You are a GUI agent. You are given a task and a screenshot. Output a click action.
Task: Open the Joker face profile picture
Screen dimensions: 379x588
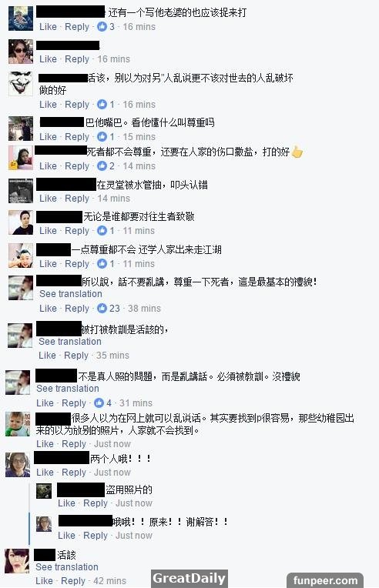click(x=21, y=84)
